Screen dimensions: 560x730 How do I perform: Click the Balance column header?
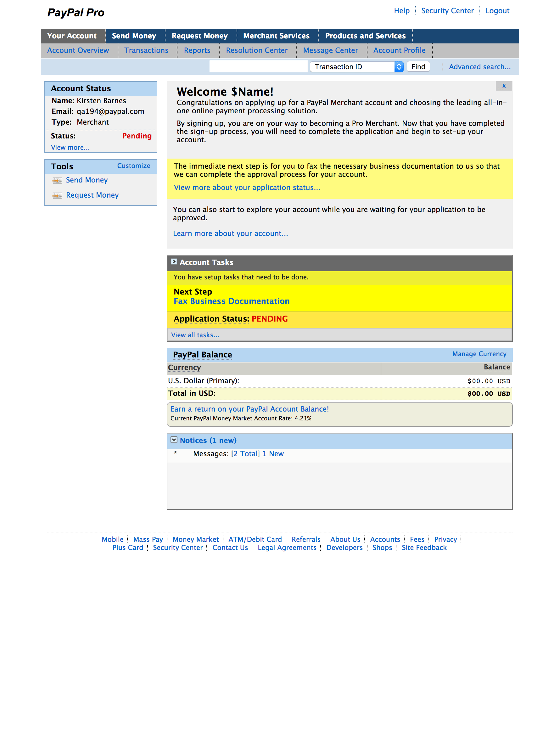497,367
